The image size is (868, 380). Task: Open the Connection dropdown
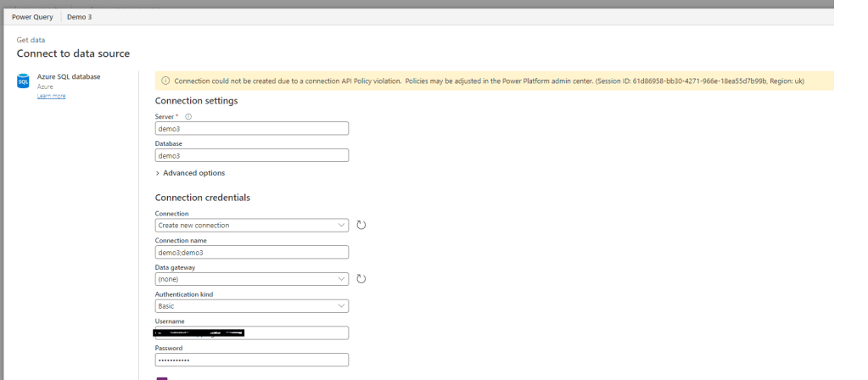pyautogui.click(x=252, y=225)
